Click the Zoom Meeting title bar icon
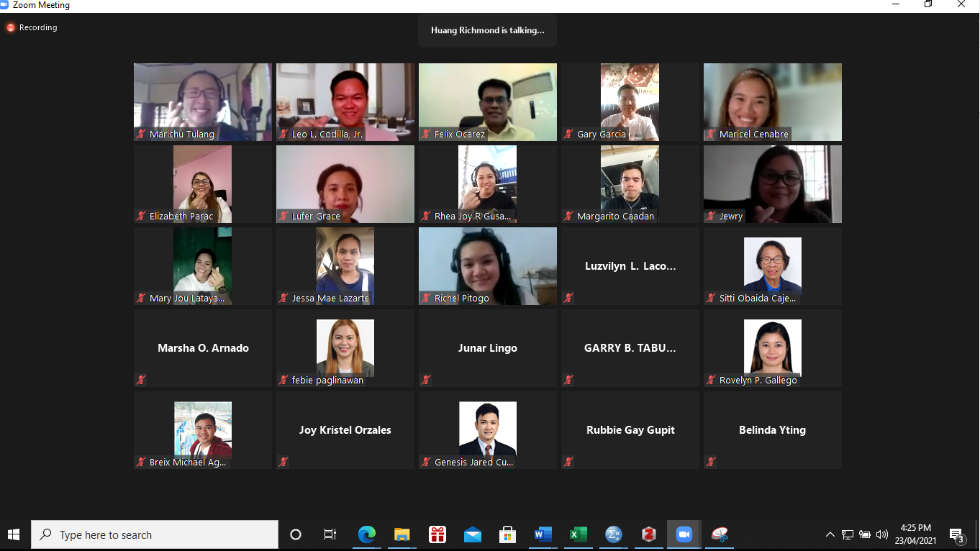This screenshot has width=980, height=551. click(x=4, y=4)
